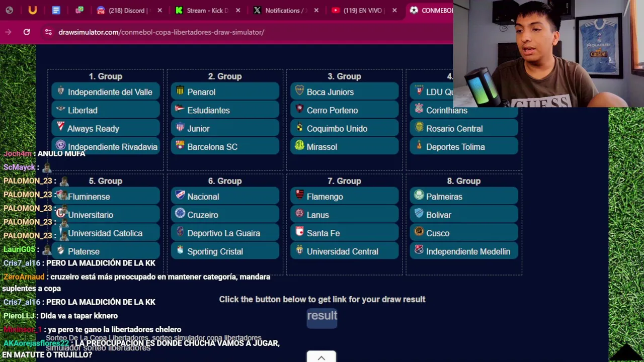644x362 pixels.
Task: Click the Always Ready crest icon
Action: 61,127
